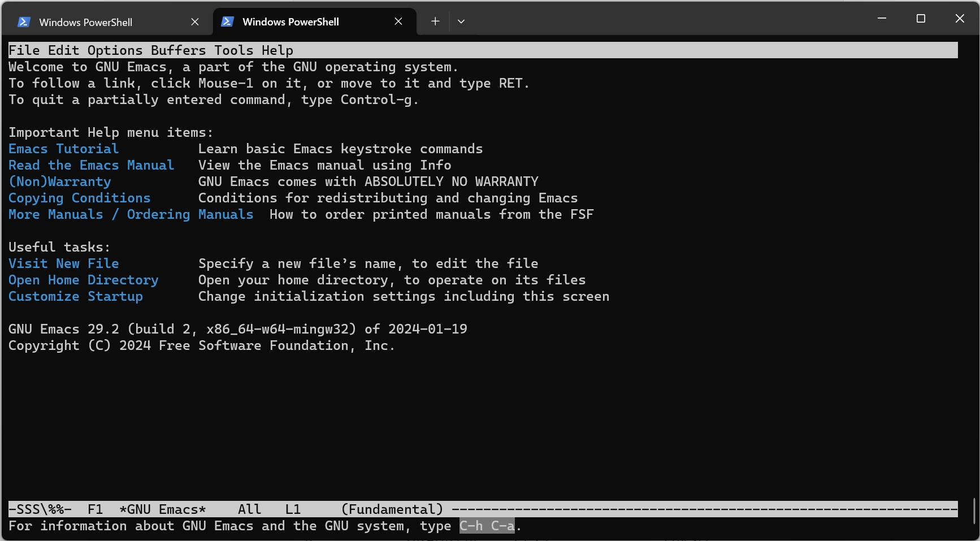Open the Ordering Manuals link
The image size is (980, 541).
pos(190,214)
